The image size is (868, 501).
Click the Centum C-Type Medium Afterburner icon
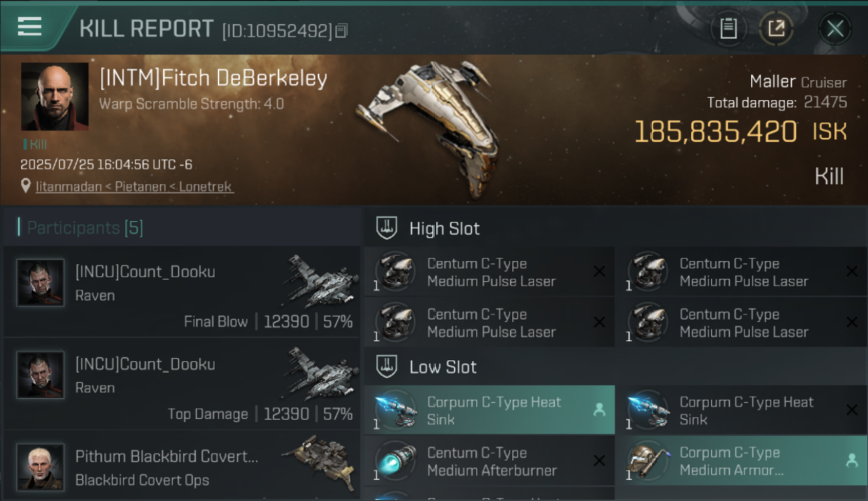(x=395, y=461)
